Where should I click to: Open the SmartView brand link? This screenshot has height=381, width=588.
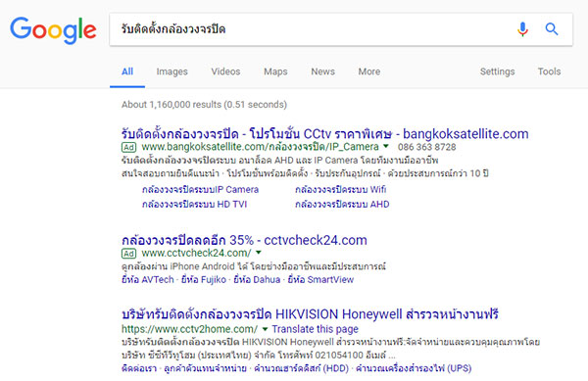click(x=320, y=280)
